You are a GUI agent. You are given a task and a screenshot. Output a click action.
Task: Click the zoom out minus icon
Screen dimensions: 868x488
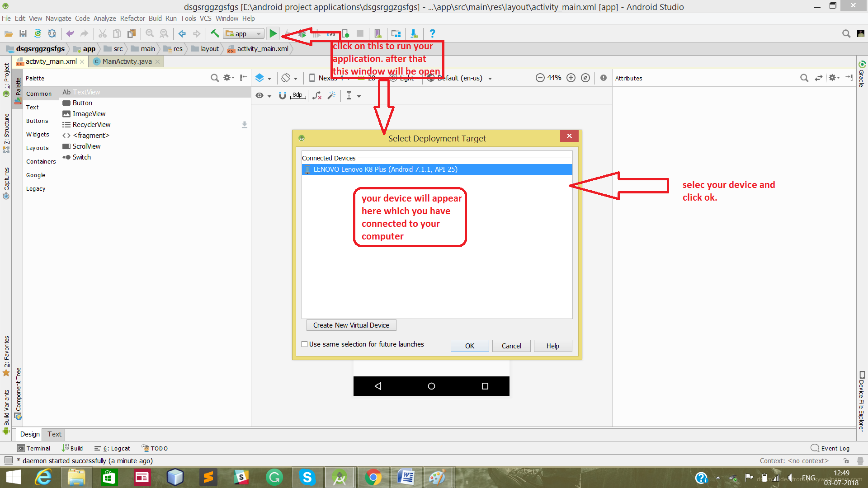540,78
